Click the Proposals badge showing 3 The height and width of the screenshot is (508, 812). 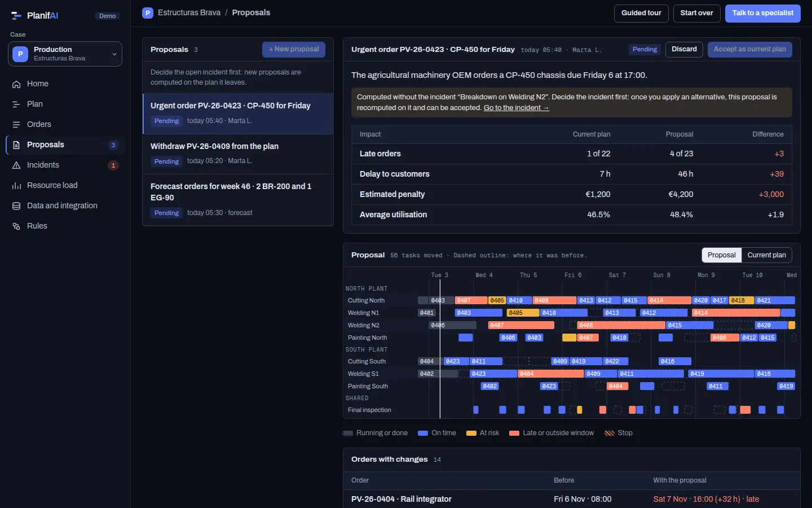113,145
